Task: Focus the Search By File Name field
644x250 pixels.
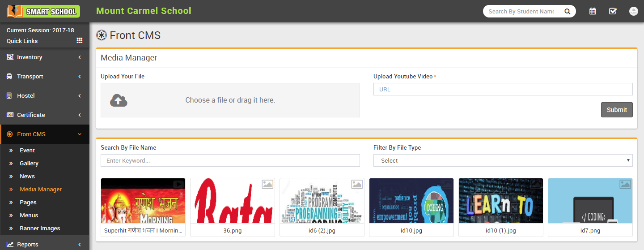Action: (x=230, y=160)
